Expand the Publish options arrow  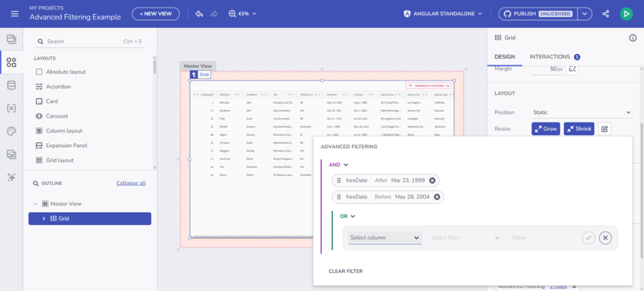[584, 14]
